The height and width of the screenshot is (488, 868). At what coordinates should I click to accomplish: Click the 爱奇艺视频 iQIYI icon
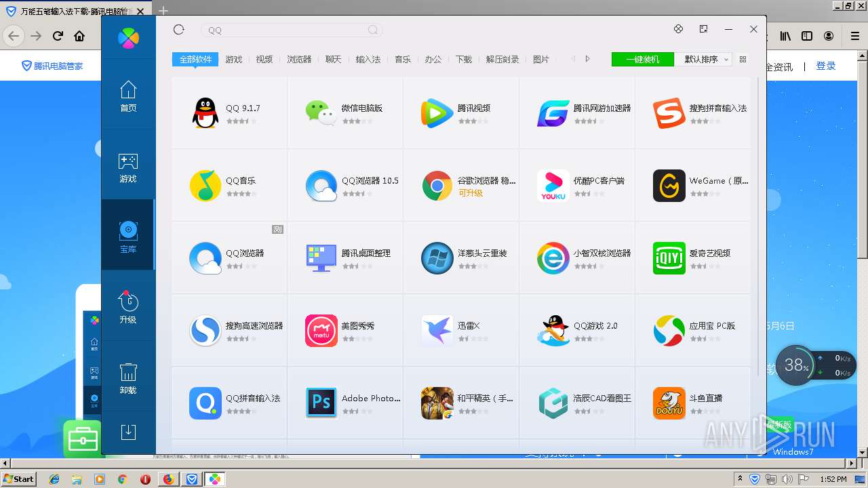click(669, 258)
